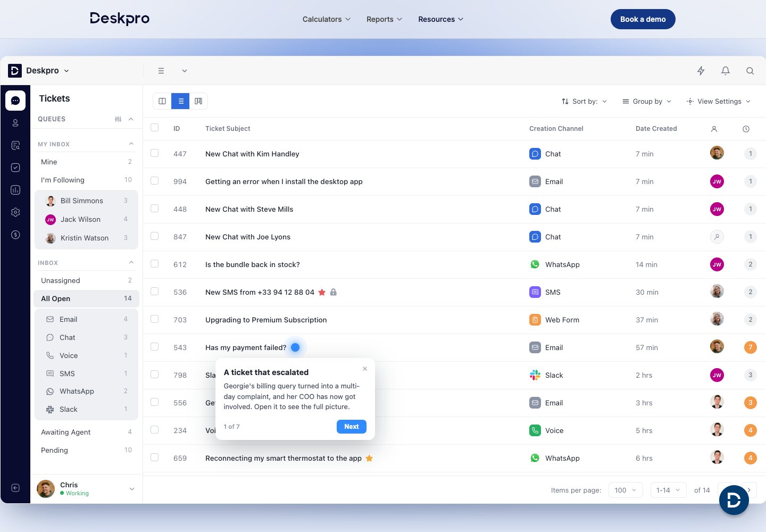The width and height of the screenshot is (766, 532).
Task: Open ticket Is the bundle back in stock?
Action: [253, 264]
